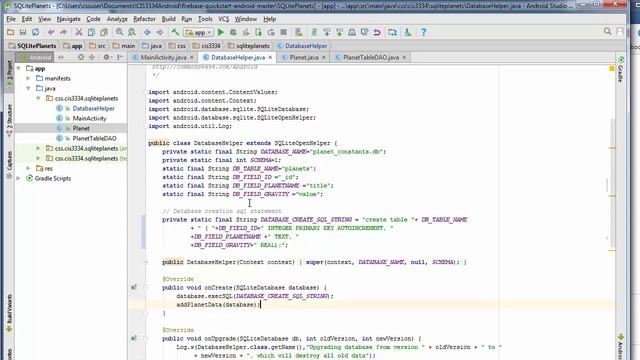Collapse the app module tree node

click(x=18, y=69)
